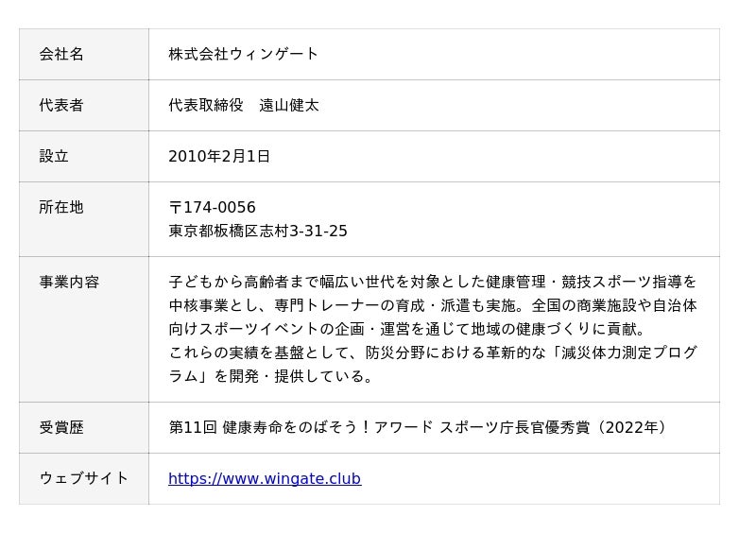
Task: Click the award year (2022年) text
Action: click(x=630, y=428)
